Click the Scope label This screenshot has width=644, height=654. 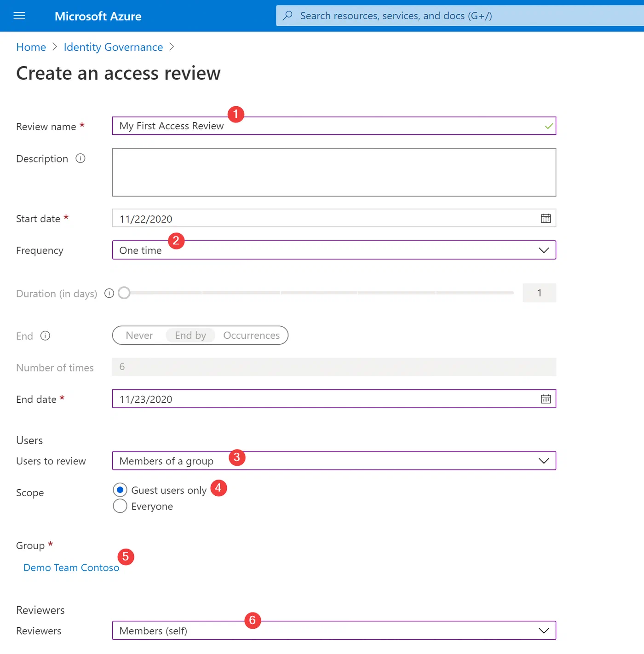30,492
